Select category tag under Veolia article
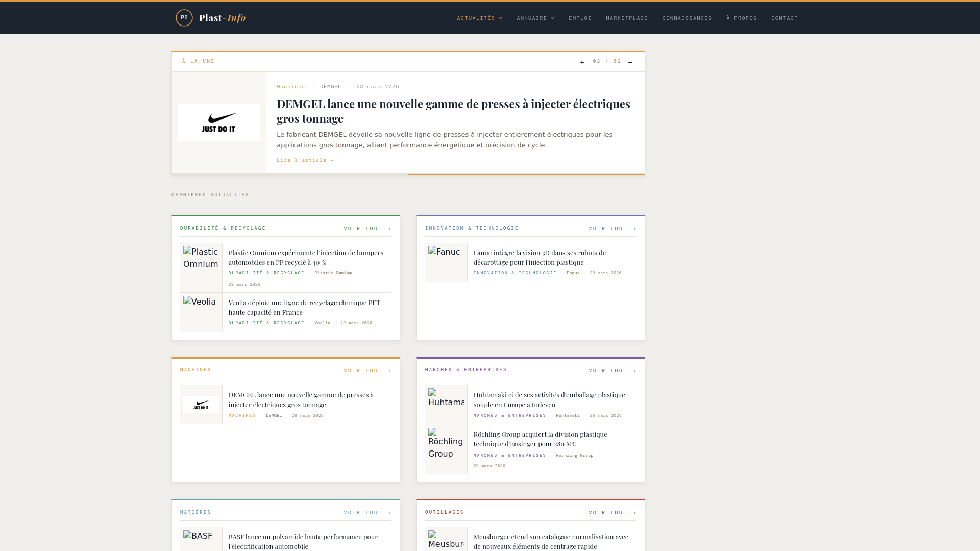This screenshot has height=551, width=980. 266,323
